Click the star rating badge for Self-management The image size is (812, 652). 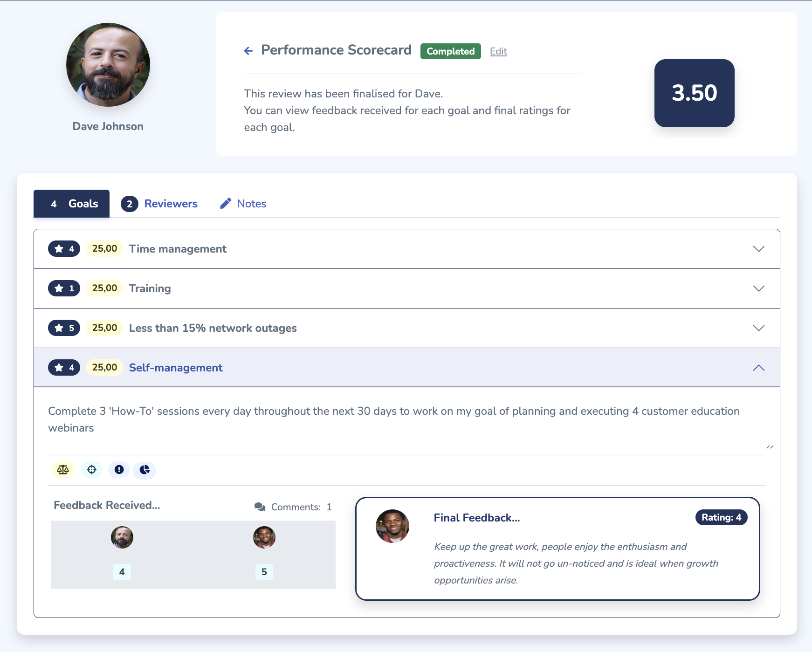(x=64, y=368)
